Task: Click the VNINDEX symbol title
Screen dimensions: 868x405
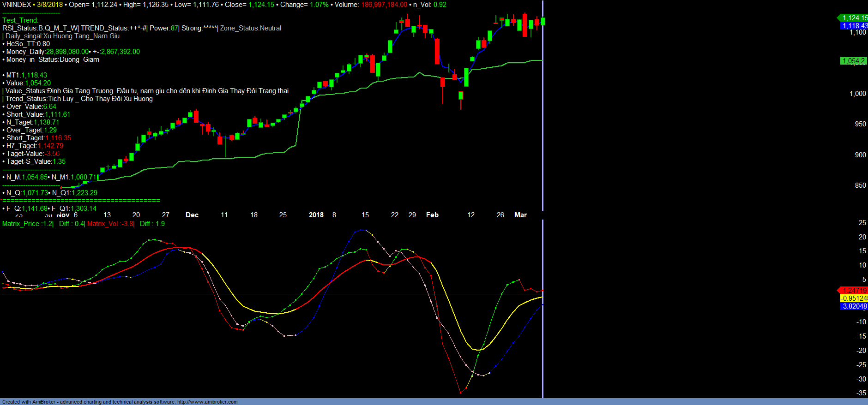Action: [x=17, y=5]
